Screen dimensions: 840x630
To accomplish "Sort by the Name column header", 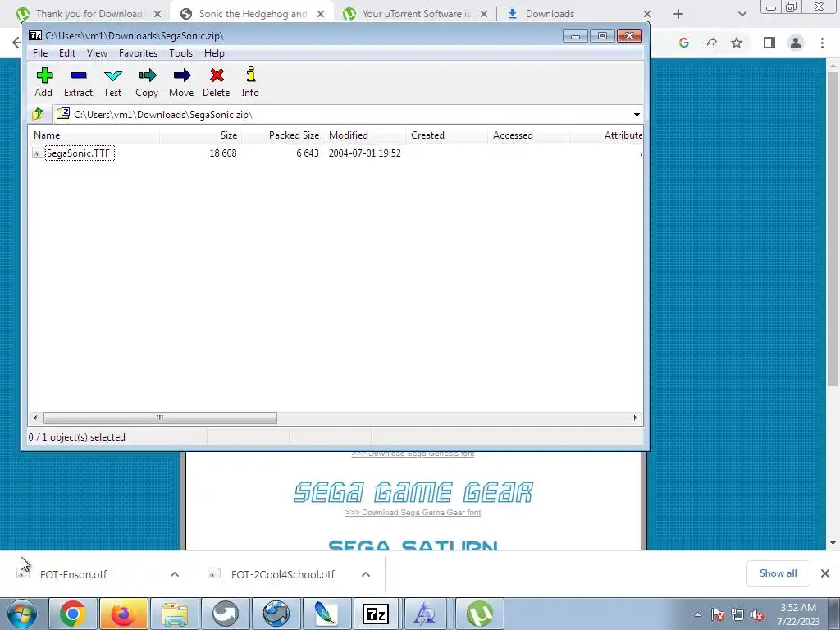I will point(94,135).
